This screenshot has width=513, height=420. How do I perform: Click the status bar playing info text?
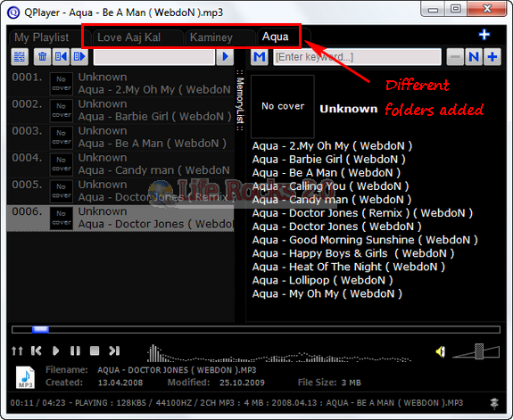coord(236,403)
